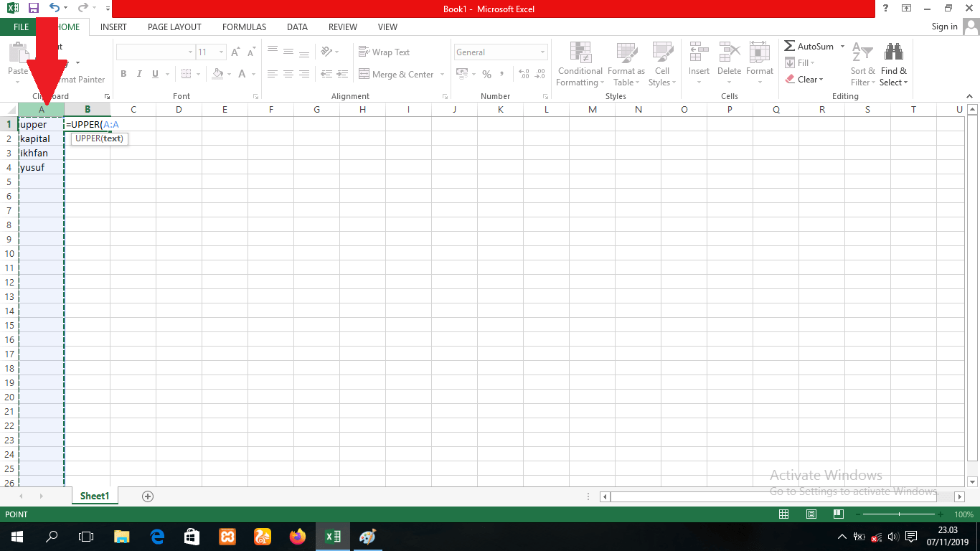980x551 pixels.
Task: Open Sort & Filter menu
Action: tap(863, 65)
